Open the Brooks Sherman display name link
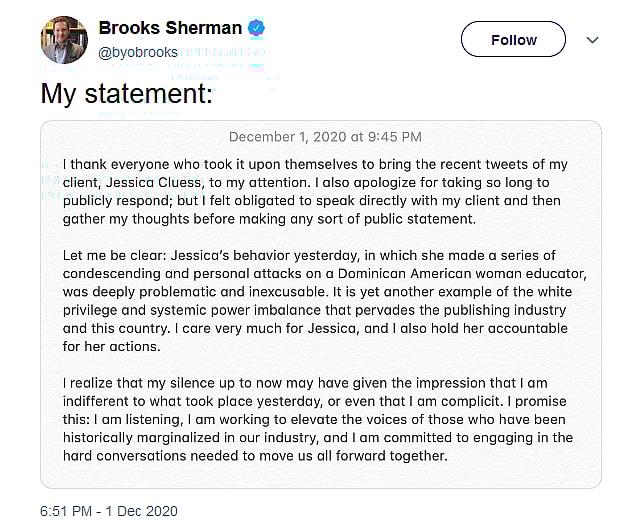 click(171, 29)
